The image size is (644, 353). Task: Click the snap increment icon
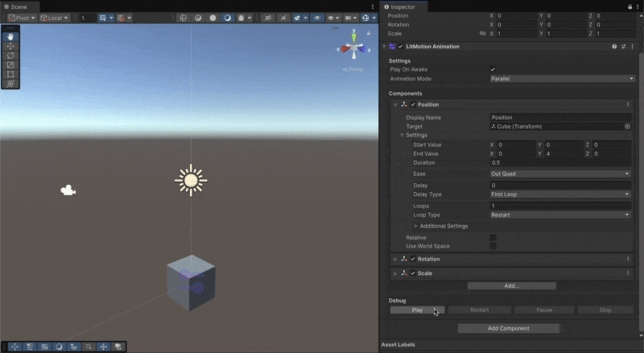[120, 18]
